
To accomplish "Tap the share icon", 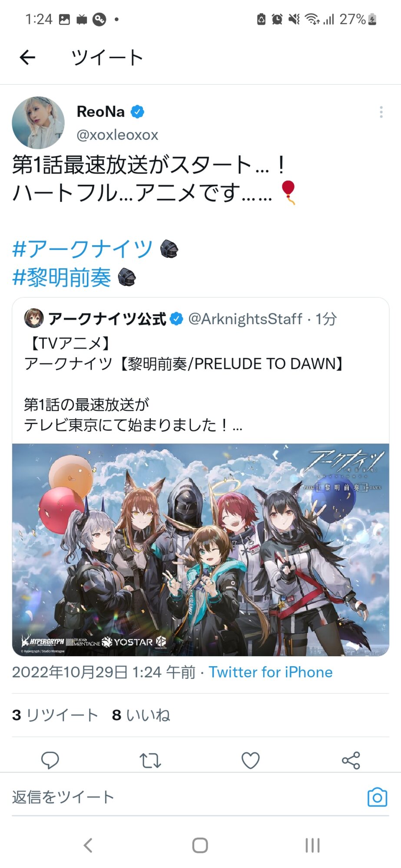I will tap(351, 760).
